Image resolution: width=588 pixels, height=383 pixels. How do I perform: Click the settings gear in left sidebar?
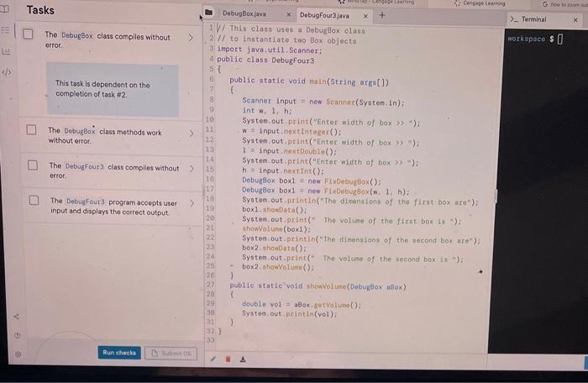coord(18,354)
